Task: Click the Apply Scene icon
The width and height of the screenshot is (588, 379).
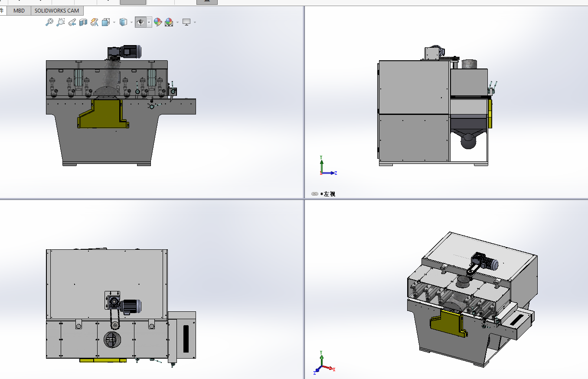Action: (169, 22)
